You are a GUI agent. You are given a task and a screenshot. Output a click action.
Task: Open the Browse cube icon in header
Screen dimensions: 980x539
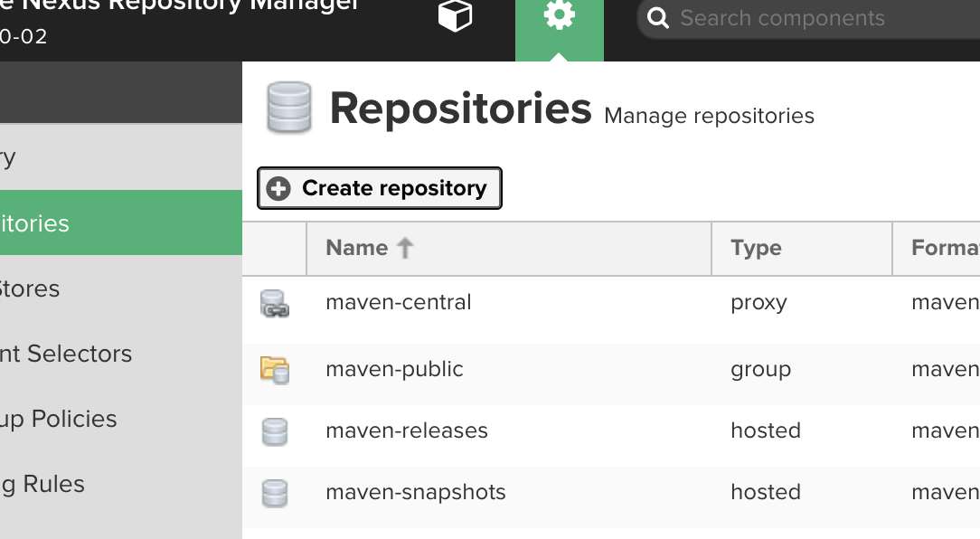point(455,15)
